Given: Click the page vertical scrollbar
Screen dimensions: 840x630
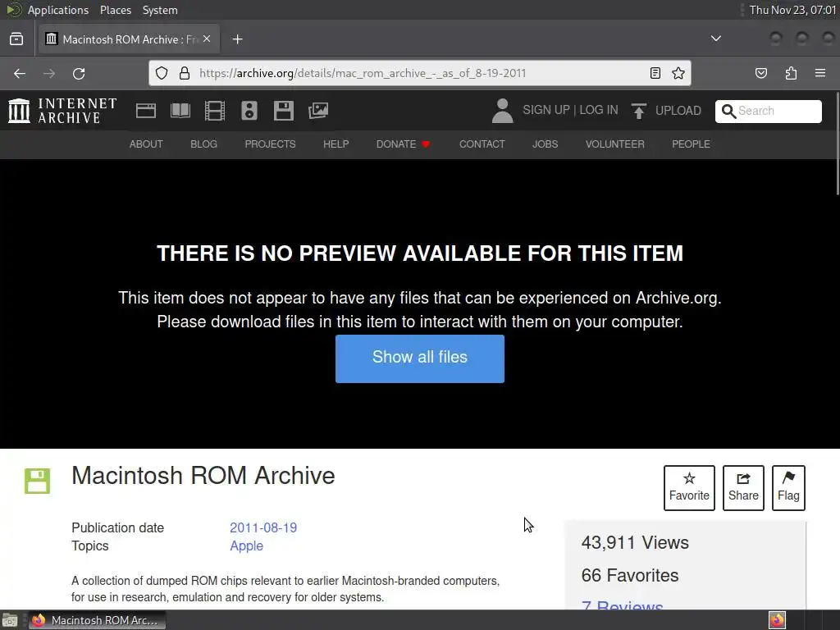Looking at the screenshot, I should tap(837, 144).
